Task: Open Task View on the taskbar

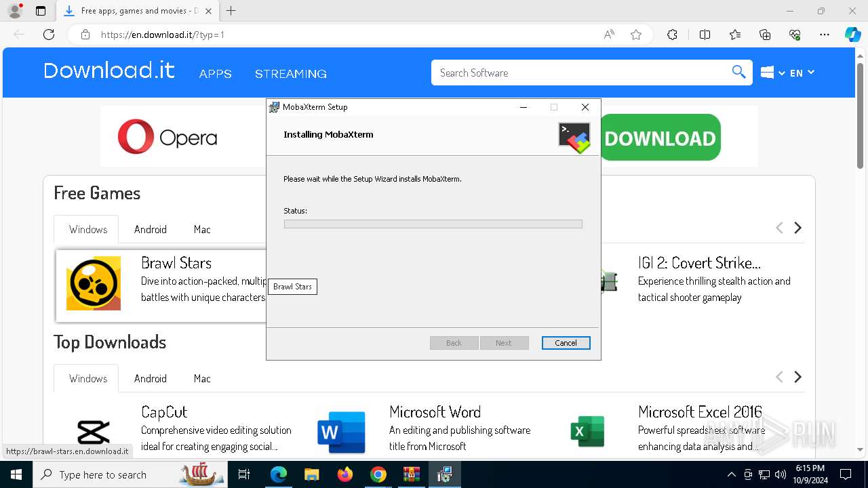Action: pos(244,474)
